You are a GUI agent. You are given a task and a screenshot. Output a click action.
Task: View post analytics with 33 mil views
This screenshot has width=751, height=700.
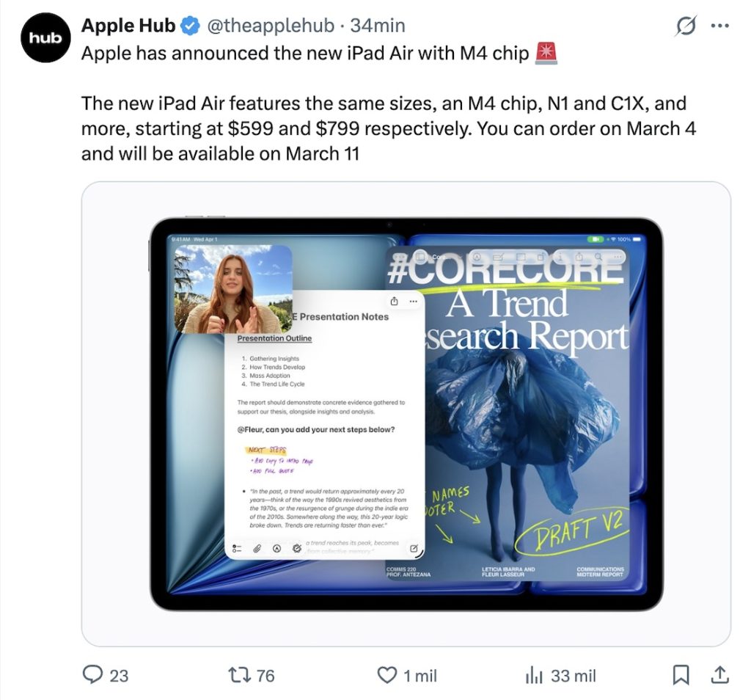pyautogui.click(x=533, y=675)
